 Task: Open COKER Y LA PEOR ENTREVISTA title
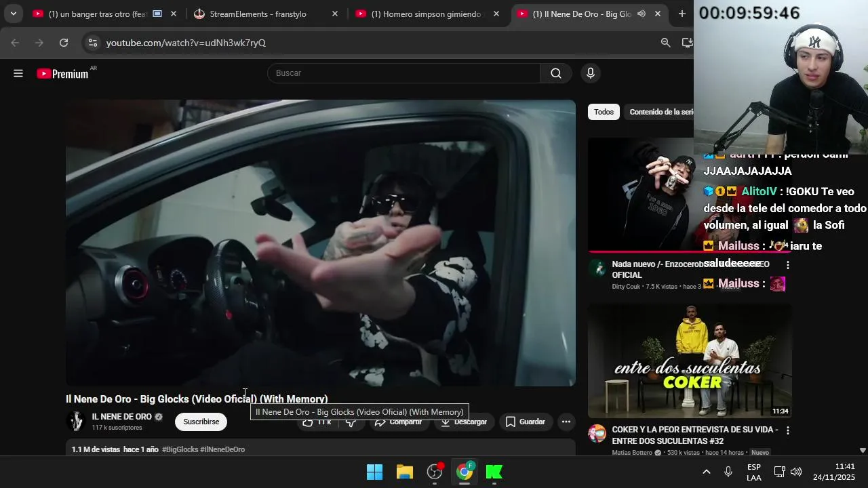(694, 435)
